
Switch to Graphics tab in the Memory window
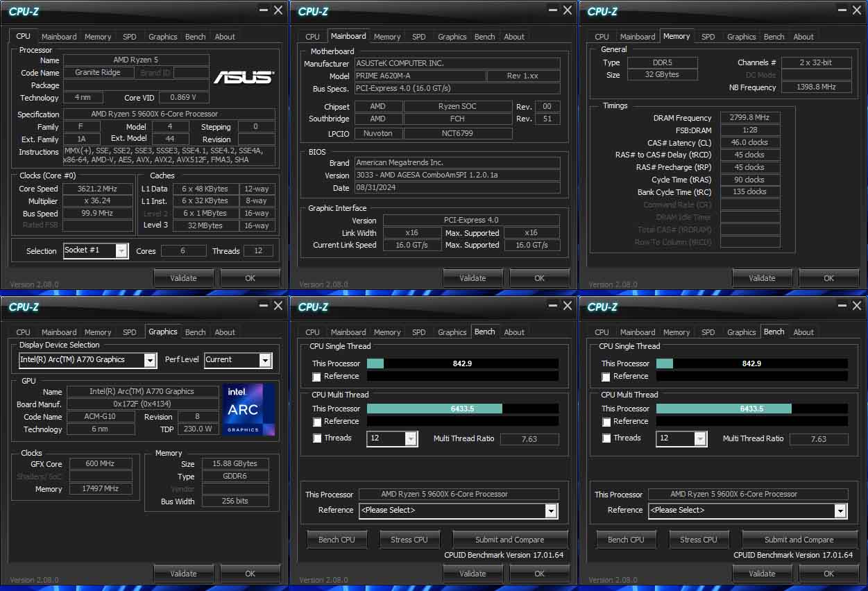741,37
